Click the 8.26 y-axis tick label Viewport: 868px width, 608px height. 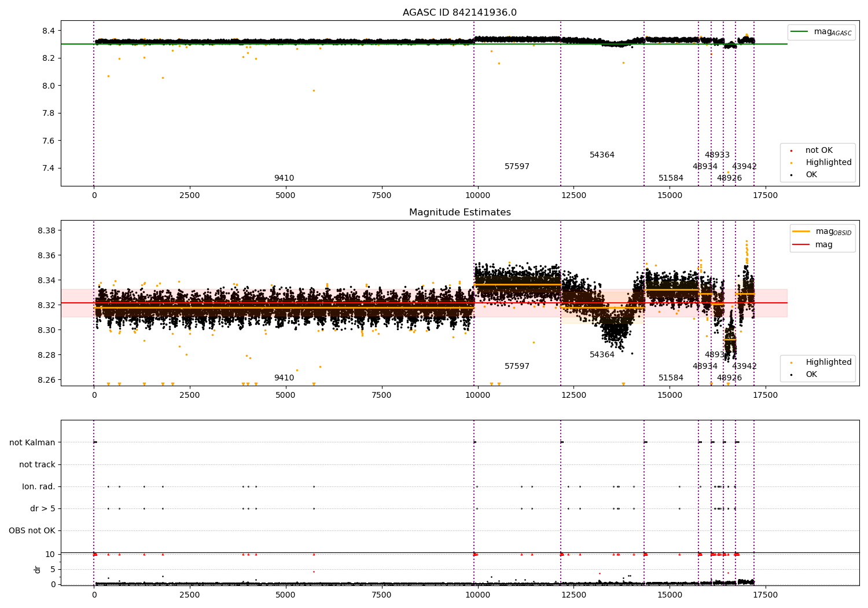click(46, 380)
